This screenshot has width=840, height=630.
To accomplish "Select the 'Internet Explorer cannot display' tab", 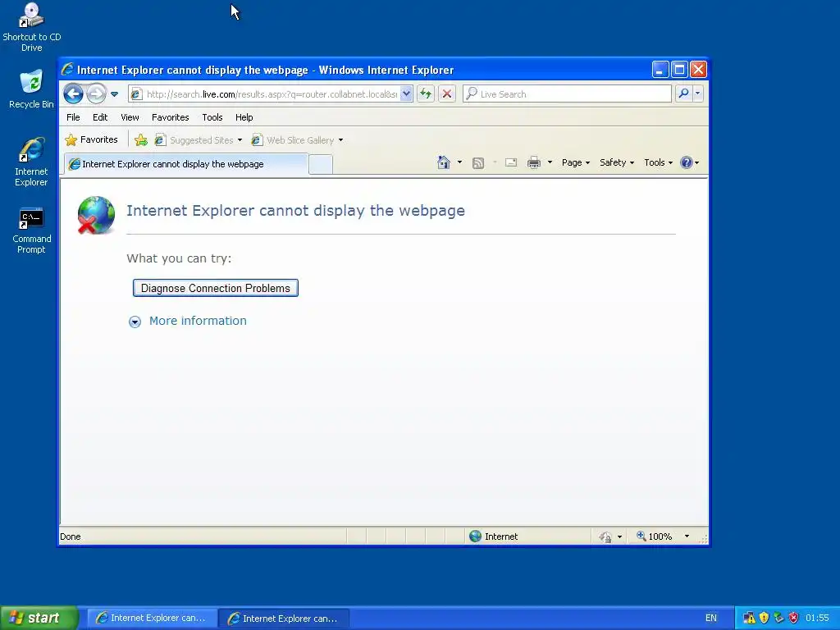I will [186, 164].
